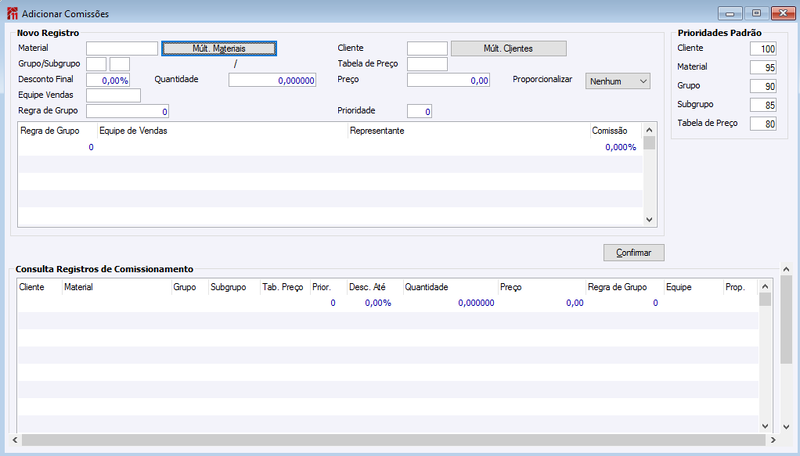The width and height of the screenshot is (800, 456).
Task: Click Consulta grid inner scroll down arrow
Action: (765, 426)
